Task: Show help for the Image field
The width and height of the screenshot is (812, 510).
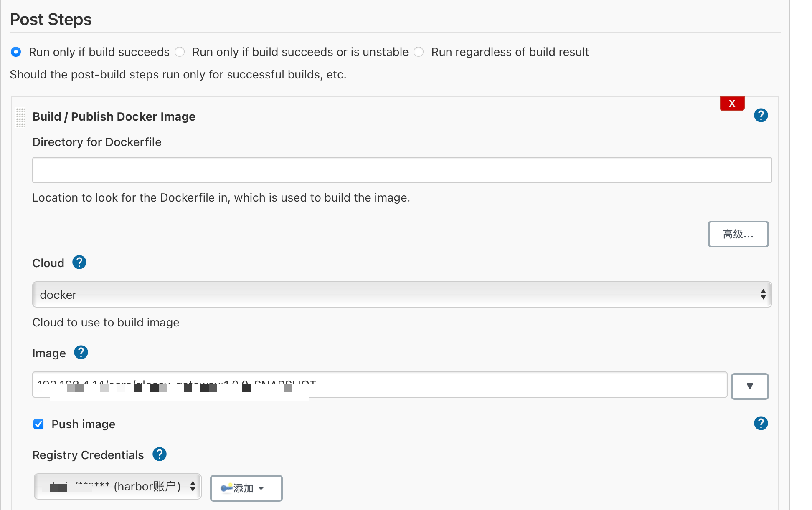Action: tap(81, 353)
